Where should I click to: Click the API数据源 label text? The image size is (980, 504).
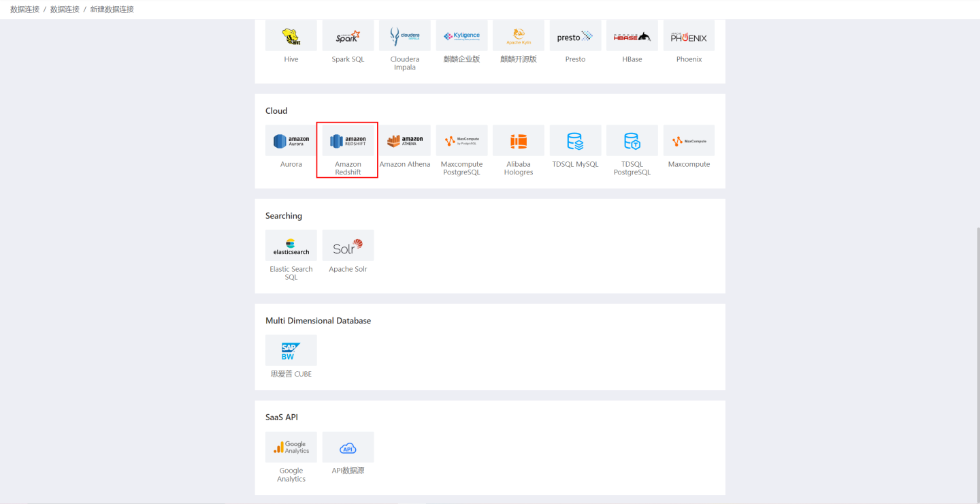(348, 471)
